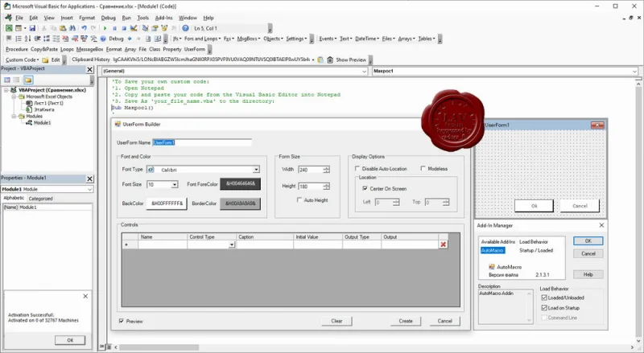The width and height of the screenshot is (644, 353).
Task: Open the Debug menu in menu bar
Action: (x=109, y=18)
